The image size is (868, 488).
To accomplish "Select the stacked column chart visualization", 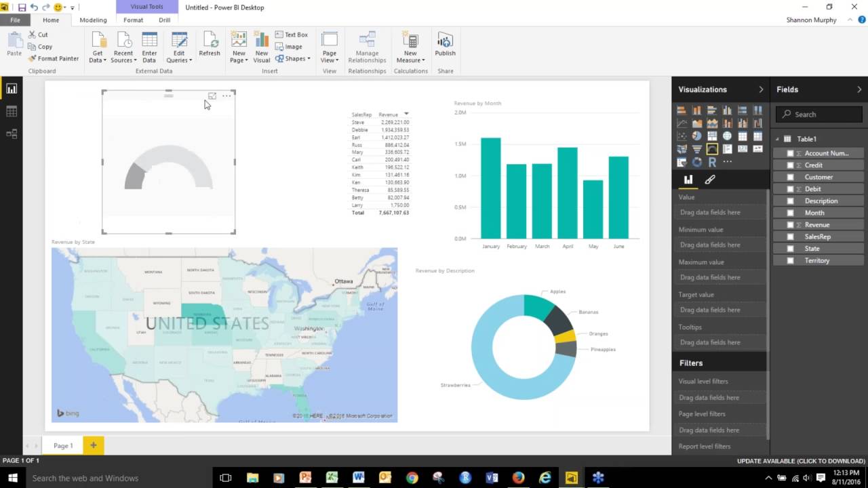I will click(696, 110).
